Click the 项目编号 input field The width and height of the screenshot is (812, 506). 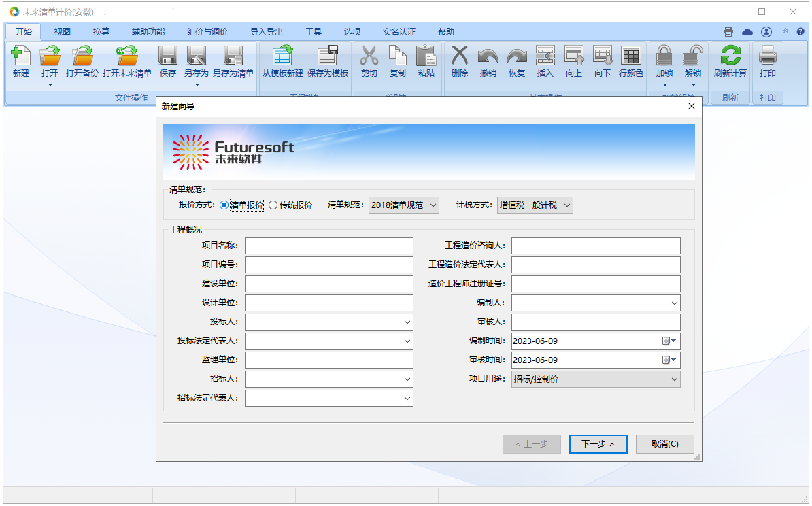[329, 265]
